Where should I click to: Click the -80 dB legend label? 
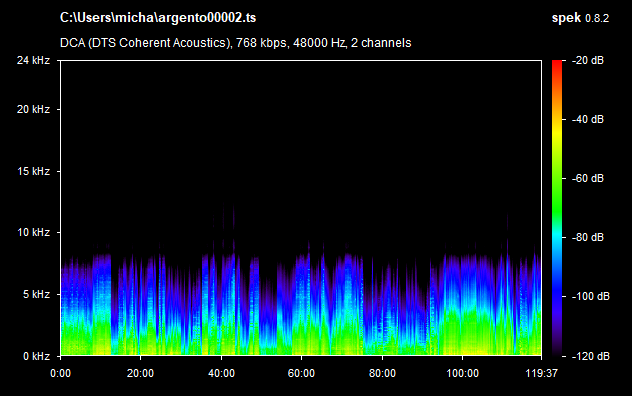pos(588,238)
